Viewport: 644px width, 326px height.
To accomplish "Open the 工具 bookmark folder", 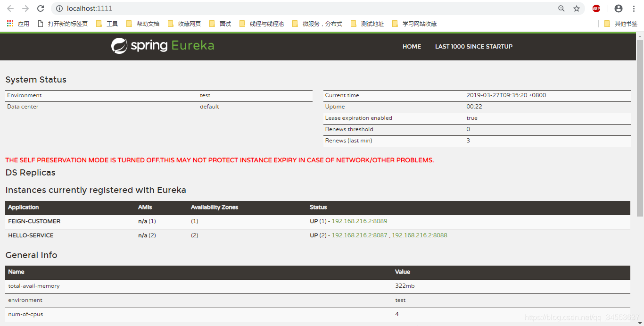I will click(x=107, y=24).
